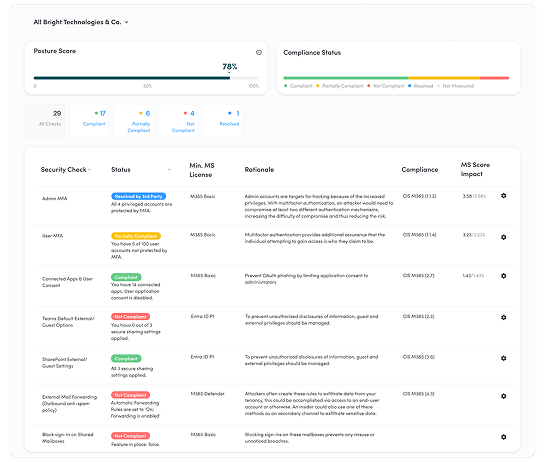Viewport: 545px width, 462px height.
Task: Open settings gear for User MFA row
Action: pos(503,237)
